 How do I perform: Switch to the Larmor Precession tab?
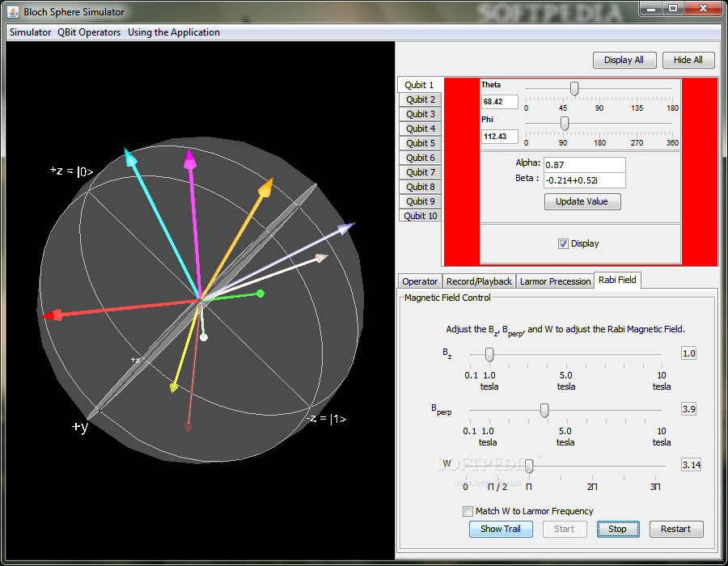click(555, 281)
